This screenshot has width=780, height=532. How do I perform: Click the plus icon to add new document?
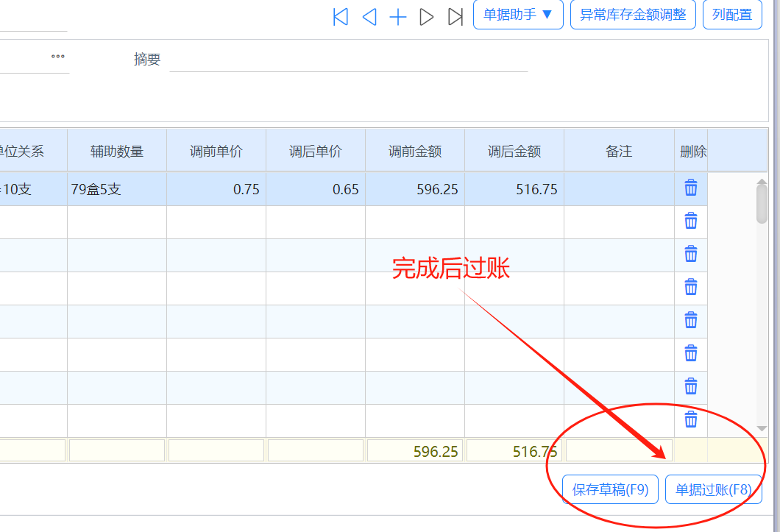point(398,17)
